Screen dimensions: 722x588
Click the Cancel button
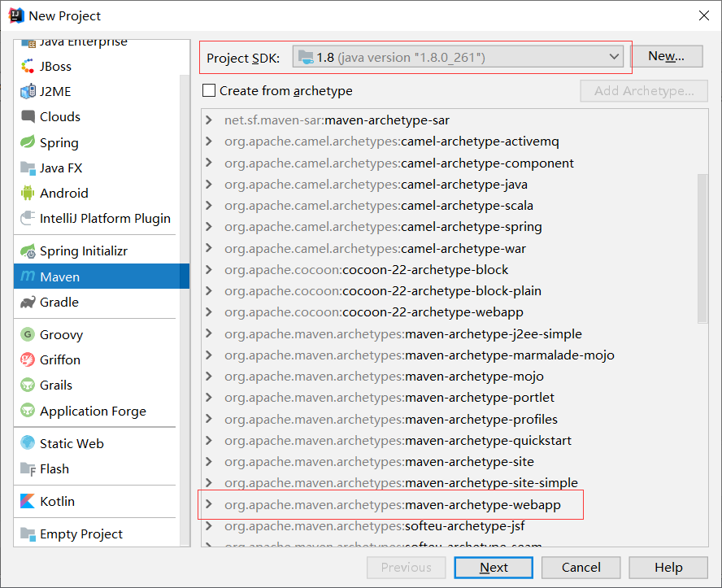point(581,568)
